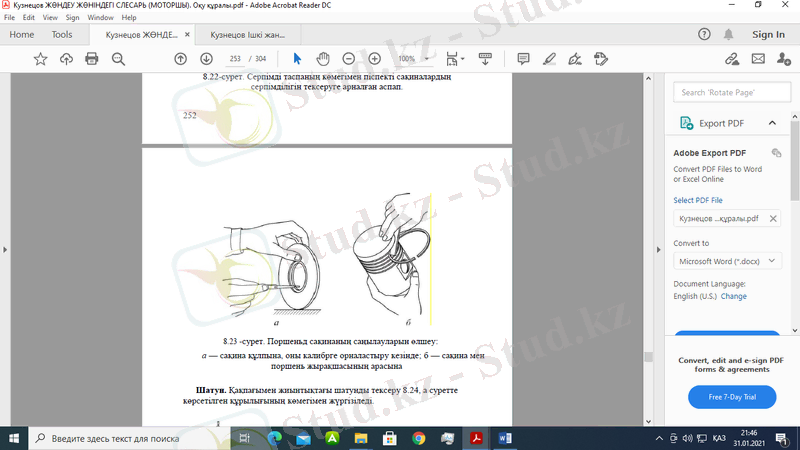The image size is (800, 450).
Task: Open Google Chrome from the taskbar
Action: [x=418, y=437]
